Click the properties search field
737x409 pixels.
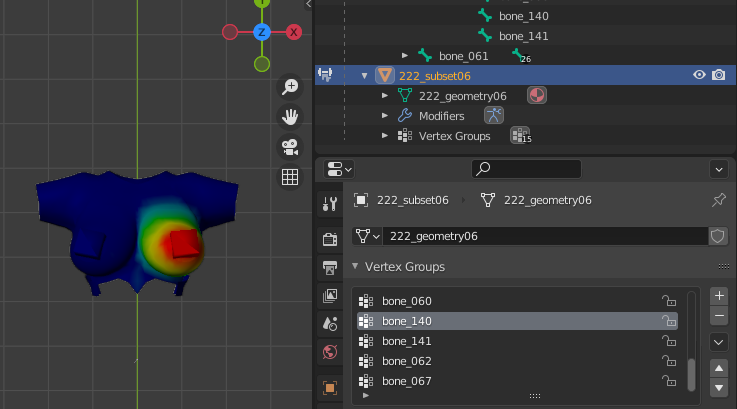(x=526, y=169)
